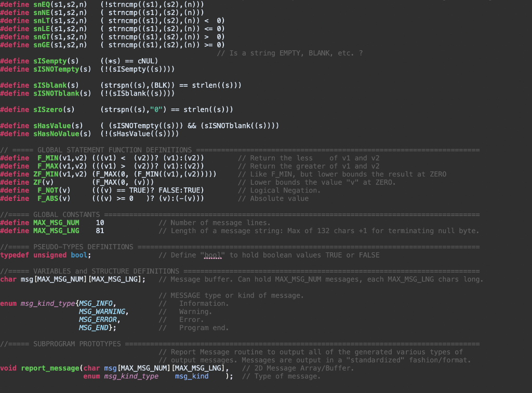Click the snEQ macro definition
532x393 pixels.
(41, 5)
